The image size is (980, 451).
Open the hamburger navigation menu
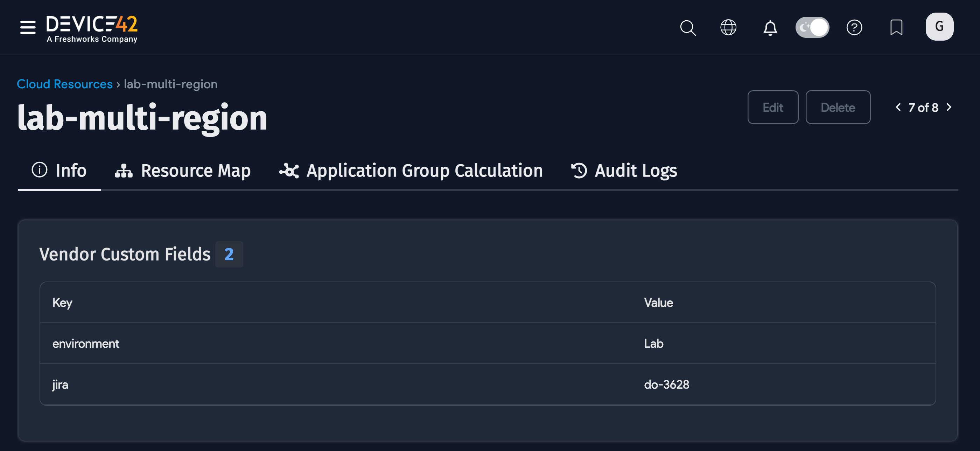pos(27,27)
